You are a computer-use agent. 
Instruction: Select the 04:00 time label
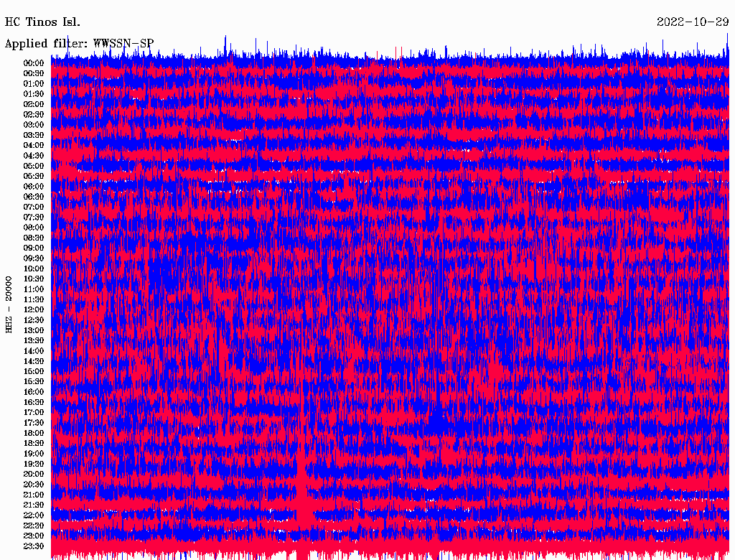coord(34,146)
